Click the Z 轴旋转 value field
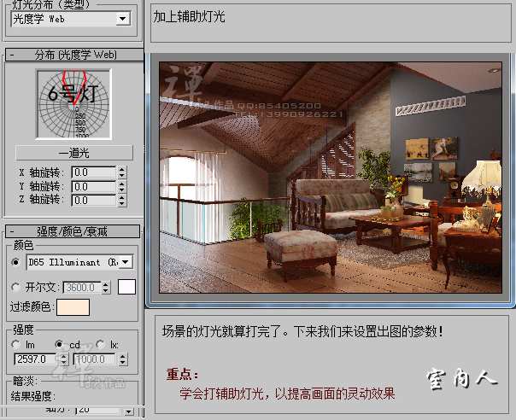Viewport: 516px width, 420px height. [93, 201]
